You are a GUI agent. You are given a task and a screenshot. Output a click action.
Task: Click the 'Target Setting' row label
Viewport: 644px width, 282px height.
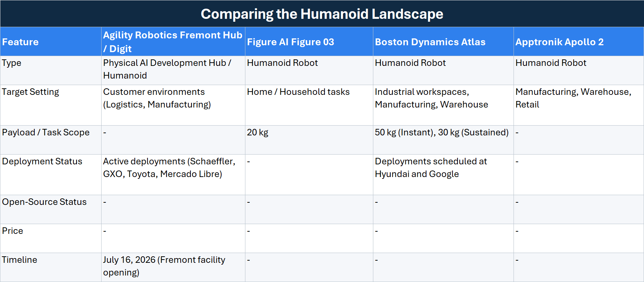pyautogui.click(x=30, y=92)
